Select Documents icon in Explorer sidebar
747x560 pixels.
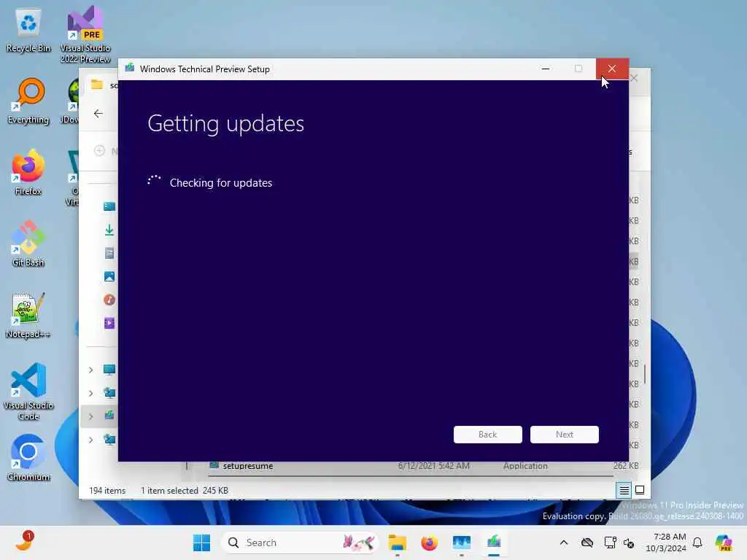click(x=109, y=253)
